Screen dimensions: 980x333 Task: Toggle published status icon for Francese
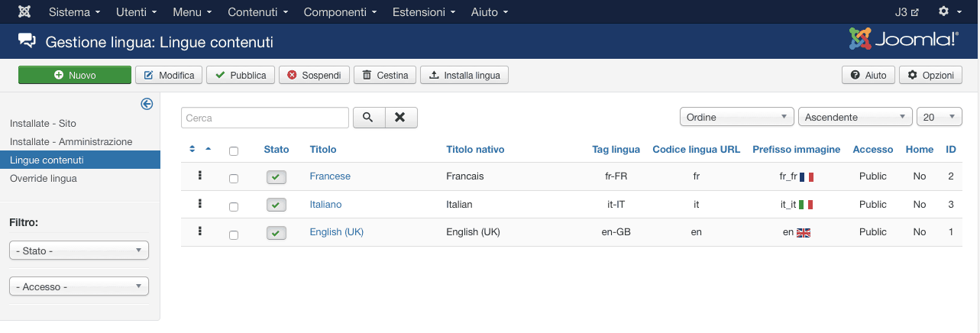276,177
